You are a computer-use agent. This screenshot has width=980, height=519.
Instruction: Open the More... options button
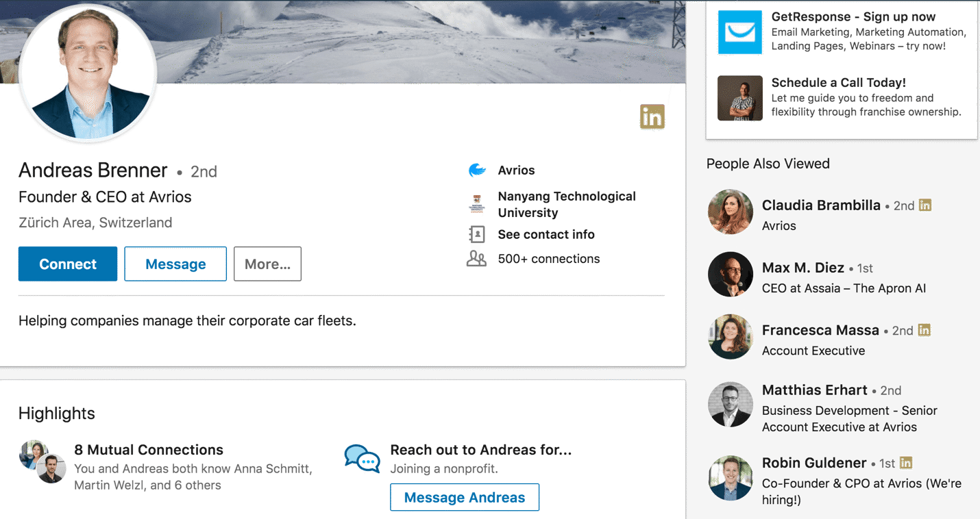[267, 264]
